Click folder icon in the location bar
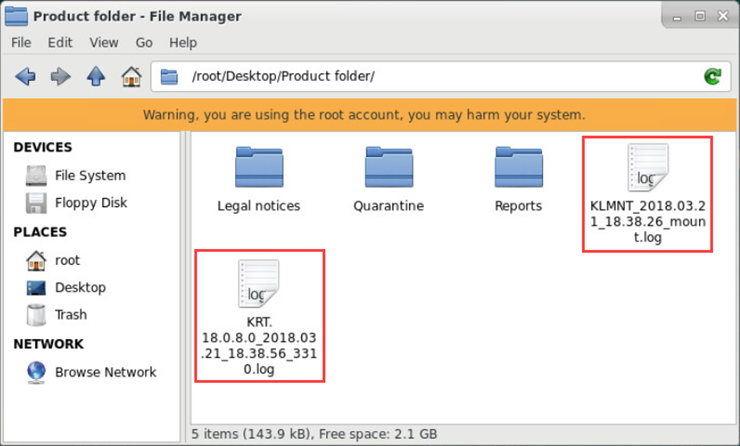This screenshot has height=446, width=740. tap(169, 76)
